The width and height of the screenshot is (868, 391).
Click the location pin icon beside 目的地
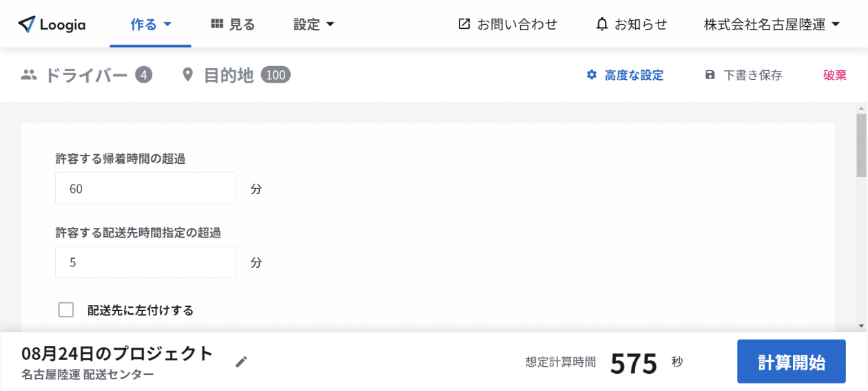tap(187, 75)
